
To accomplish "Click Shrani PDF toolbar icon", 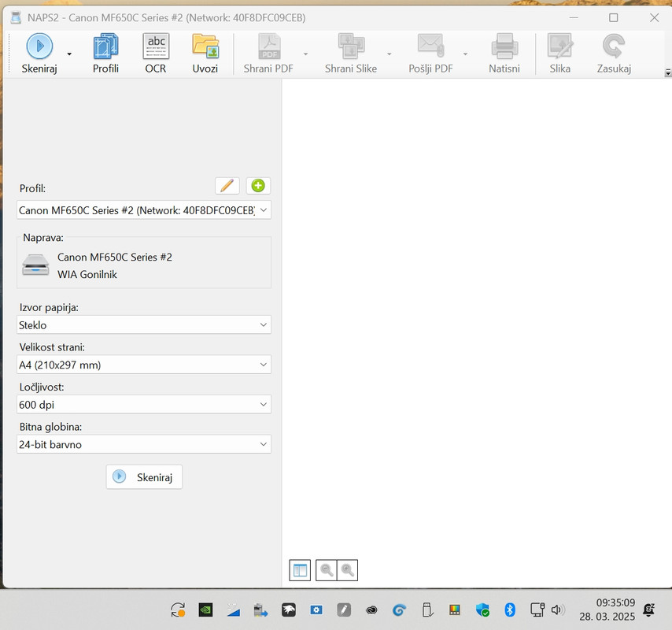I will point(268,46).
